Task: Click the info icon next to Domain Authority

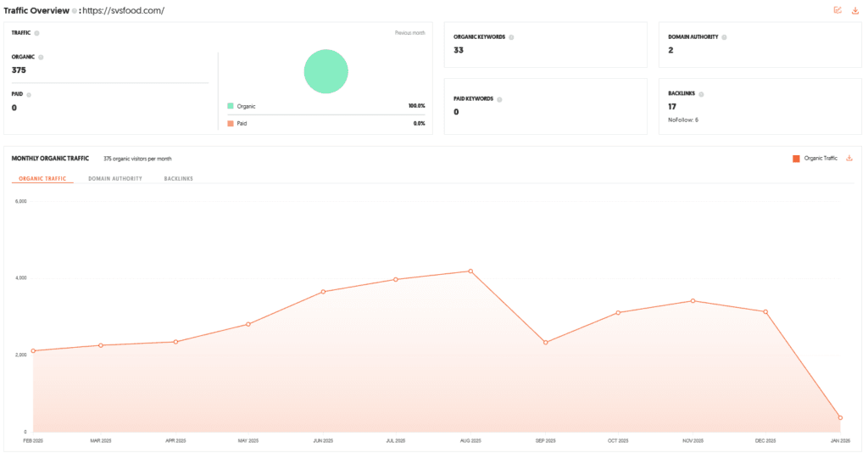Action: point(724,37)
